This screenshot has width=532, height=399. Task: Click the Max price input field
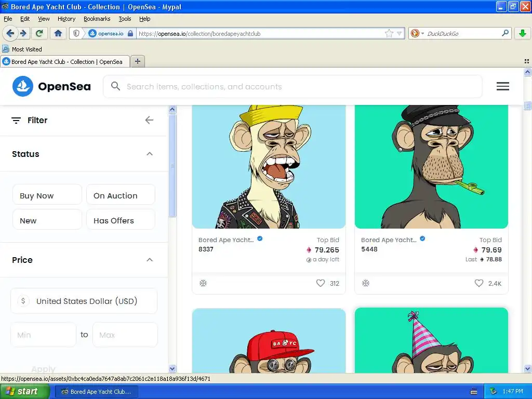125,335
